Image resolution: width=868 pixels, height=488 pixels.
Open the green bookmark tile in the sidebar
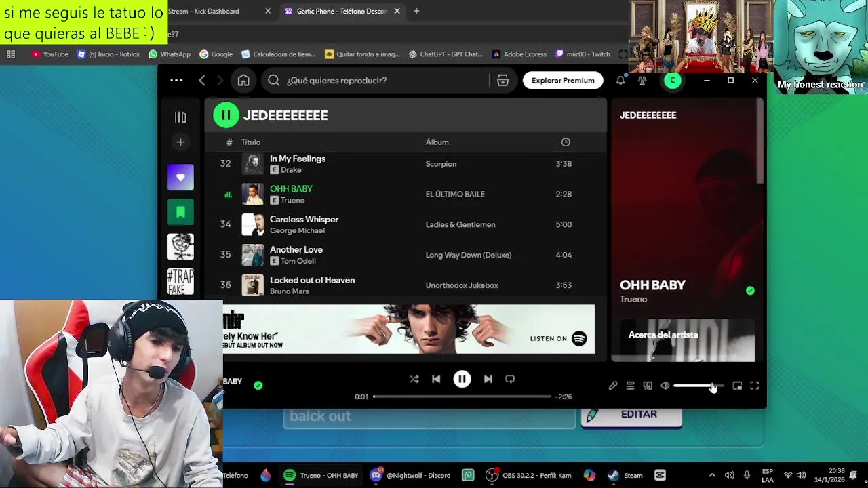click(180, 212)
